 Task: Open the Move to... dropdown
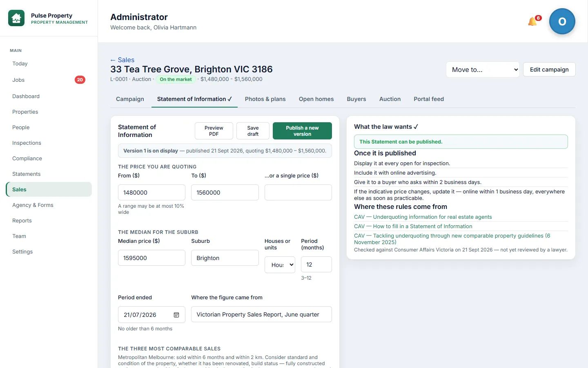[483, 70]
